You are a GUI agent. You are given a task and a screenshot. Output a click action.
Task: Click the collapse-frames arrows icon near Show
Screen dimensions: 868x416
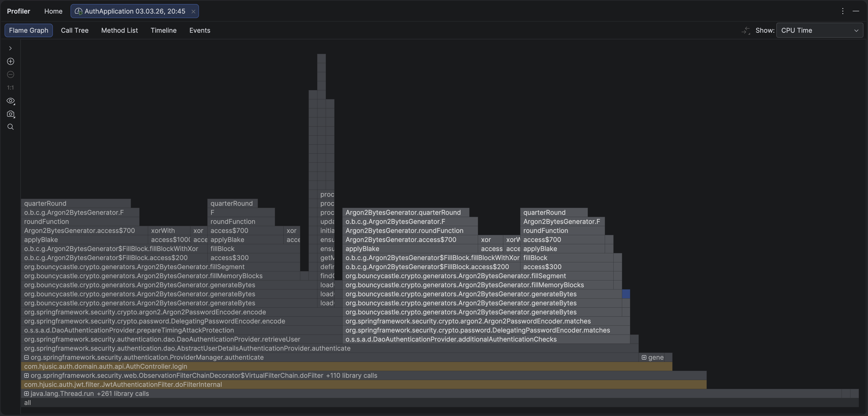(746, 30)
